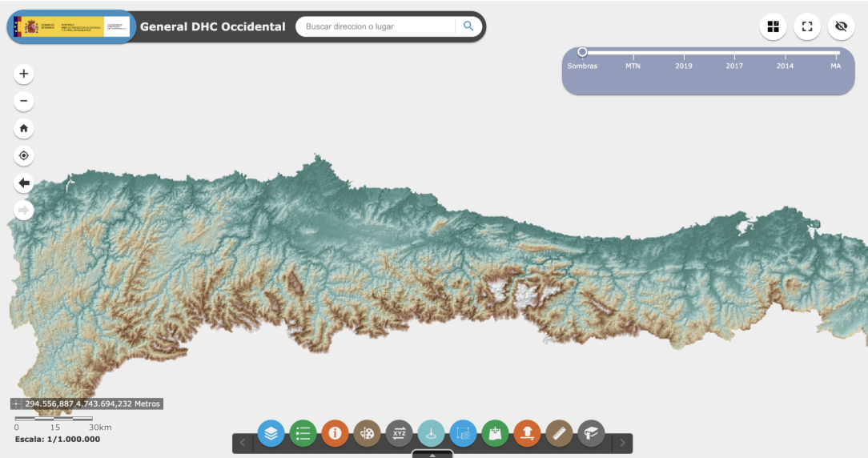Image resolution: width=868 pixels, height=458 pixels.
Task: Click the Sombras slider handle
Action: (582, 52)
